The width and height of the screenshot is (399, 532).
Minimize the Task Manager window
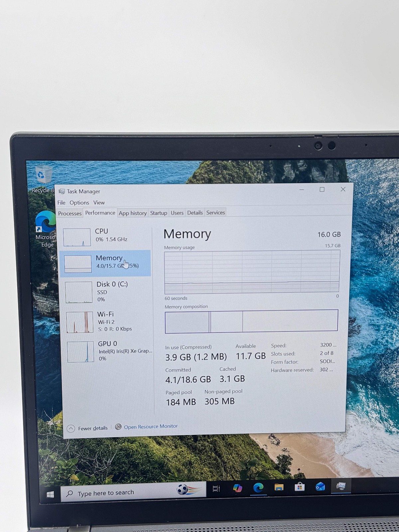point(302,190)
